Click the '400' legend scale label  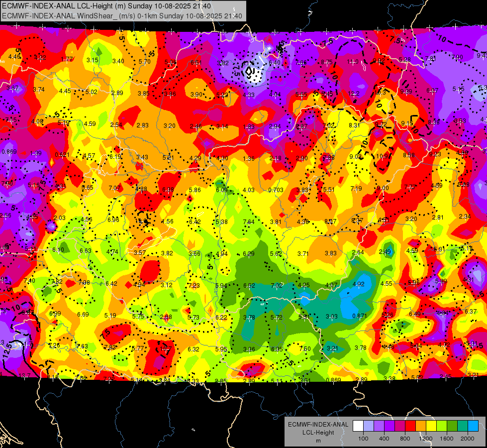(384, 439)
